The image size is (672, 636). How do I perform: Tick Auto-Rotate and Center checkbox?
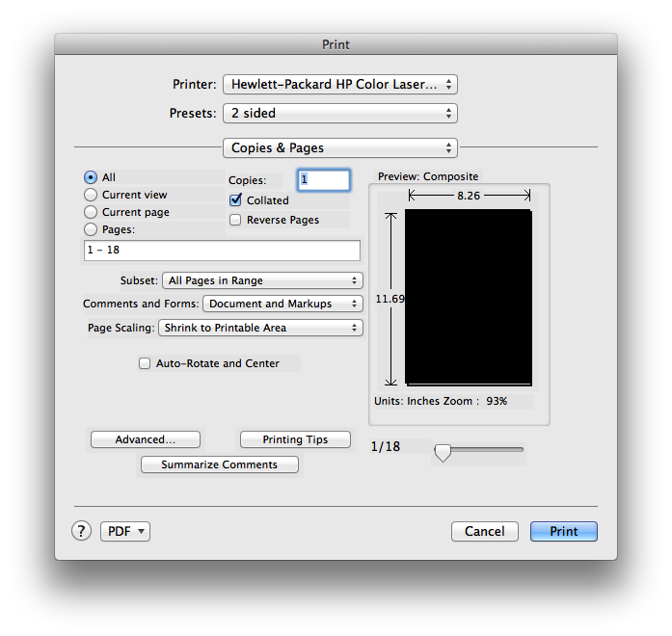tap(145, 363)
